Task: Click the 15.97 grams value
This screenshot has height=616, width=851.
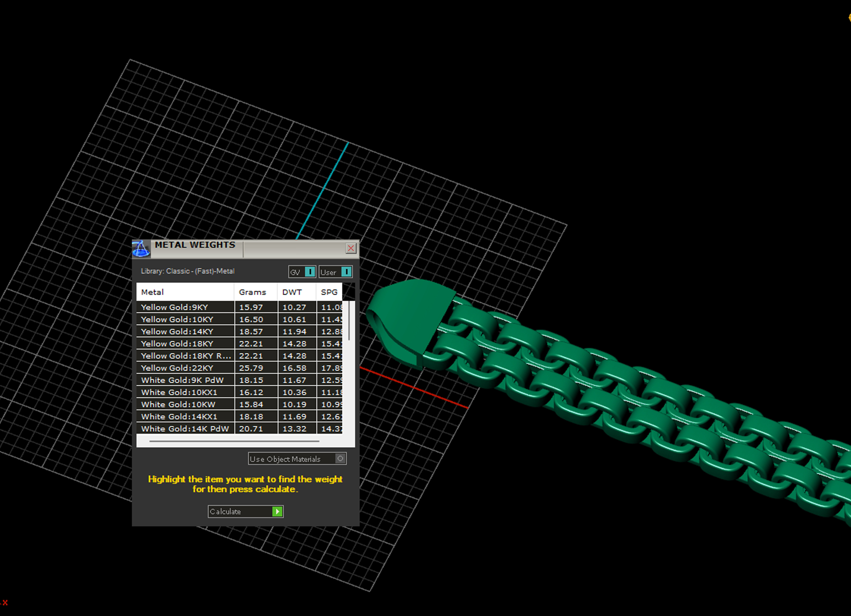Action: point(251,307)
